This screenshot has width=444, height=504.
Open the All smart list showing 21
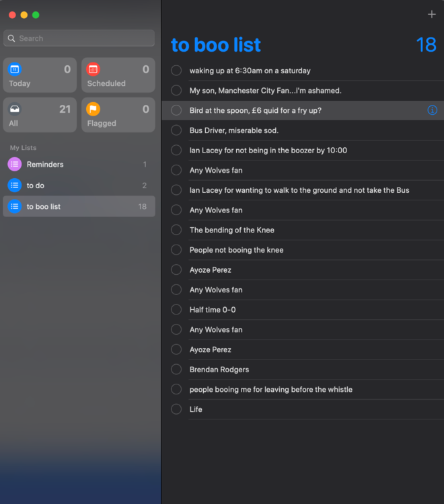point(40,115)
